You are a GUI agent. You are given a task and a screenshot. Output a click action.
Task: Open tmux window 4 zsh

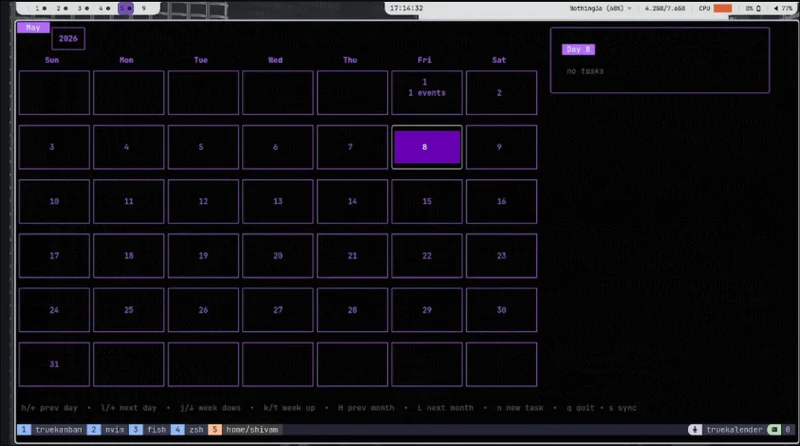(188, 430)
